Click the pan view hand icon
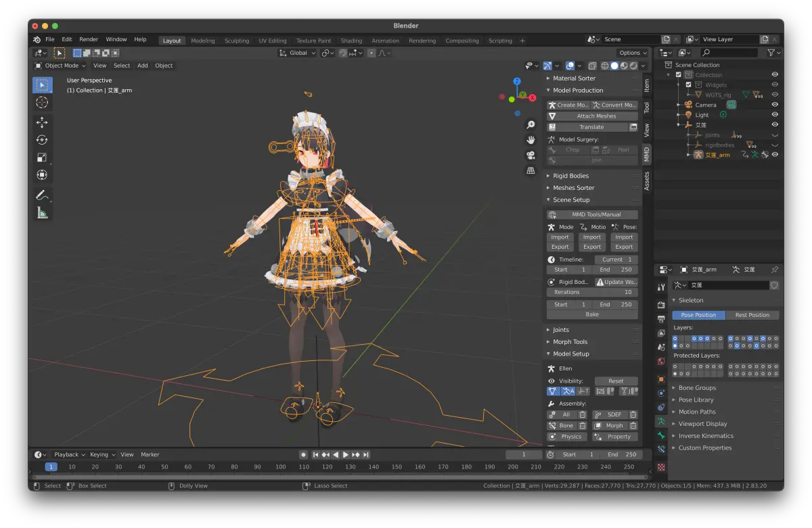812x528 pixels. (x=531, y=140)
